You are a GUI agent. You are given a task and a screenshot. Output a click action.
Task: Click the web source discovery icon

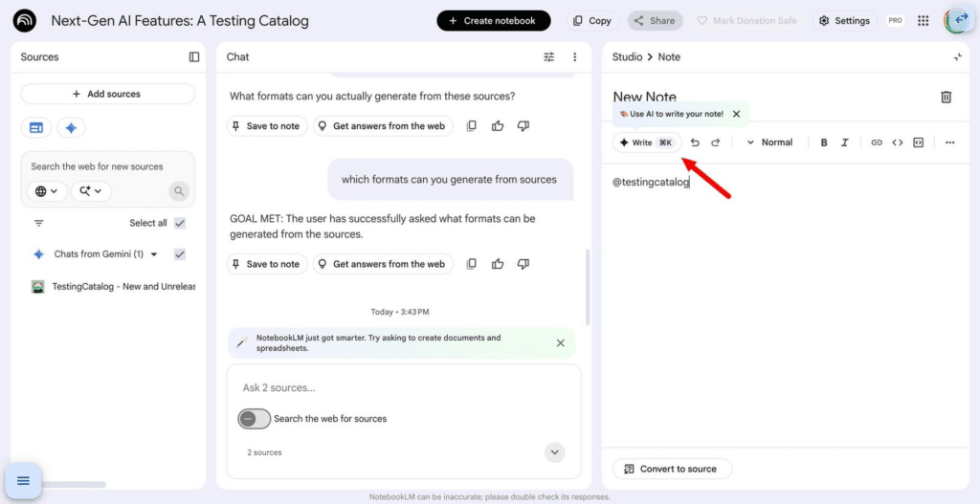click(36, 127)
